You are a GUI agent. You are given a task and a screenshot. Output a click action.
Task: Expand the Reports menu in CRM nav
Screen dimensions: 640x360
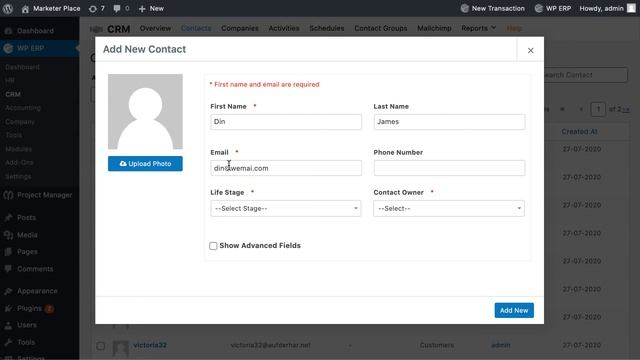(x=478, y=28)
